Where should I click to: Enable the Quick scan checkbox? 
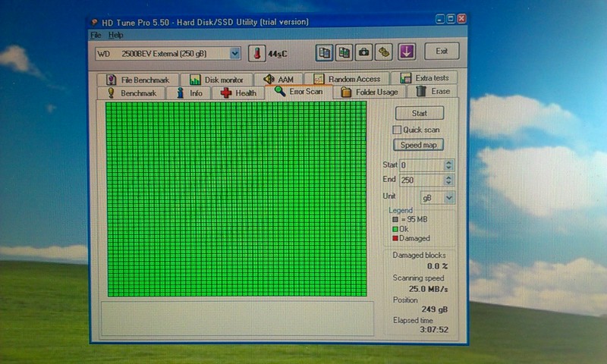(397, 130)
